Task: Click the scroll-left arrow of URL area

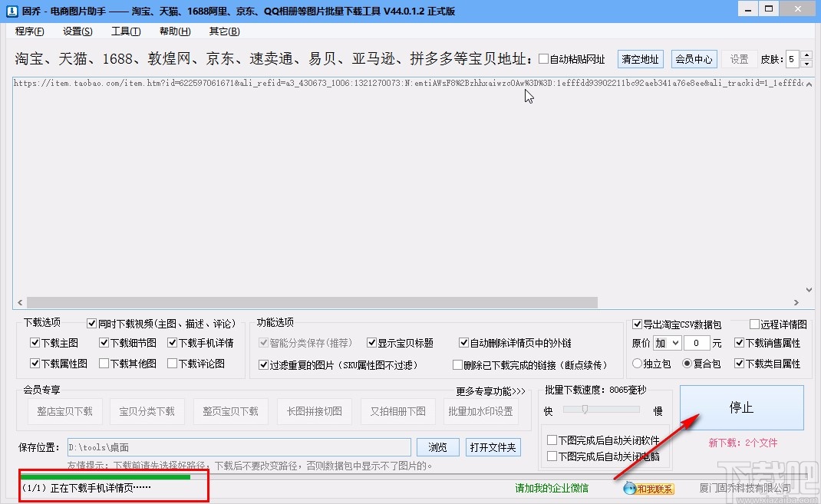Action: (20, 302)
